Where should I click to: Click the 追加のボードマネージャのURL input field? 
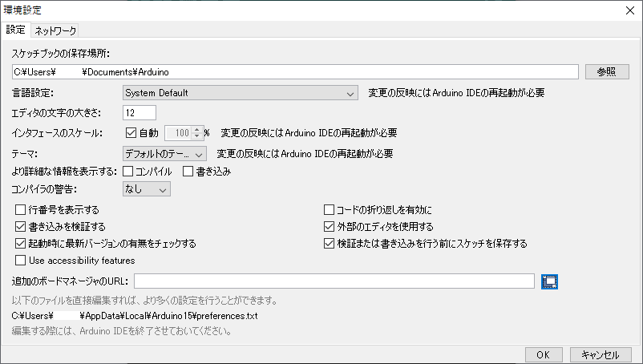tap(334, 281)
